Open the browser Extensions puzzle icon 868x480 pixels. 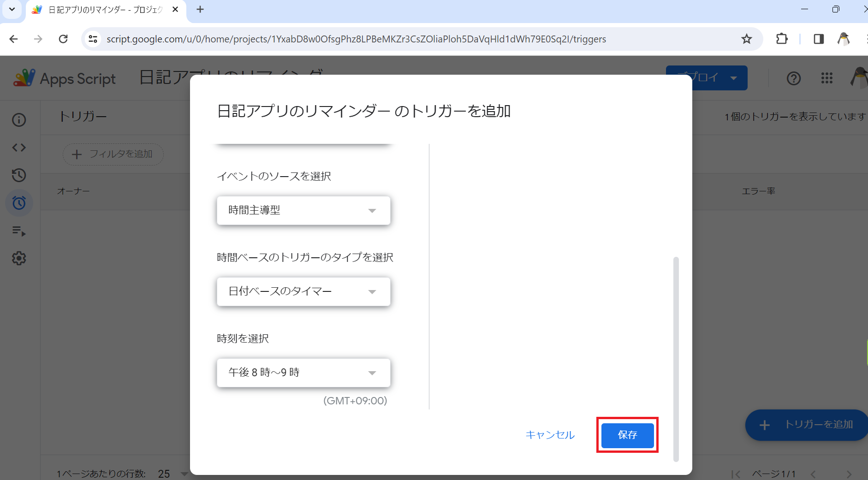pyautogui.click(x=782, y=39)
